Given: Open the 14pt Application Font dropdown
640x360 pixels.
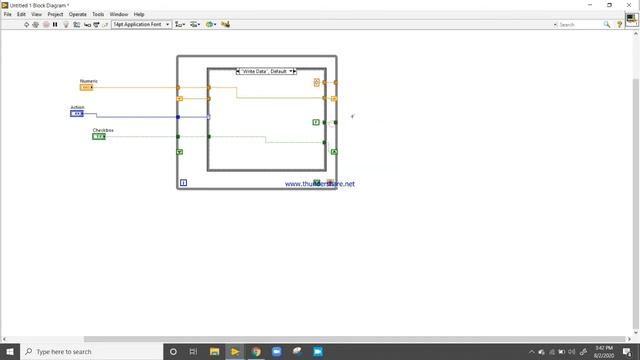Looking at the screenshot, I should click(141, 24).
